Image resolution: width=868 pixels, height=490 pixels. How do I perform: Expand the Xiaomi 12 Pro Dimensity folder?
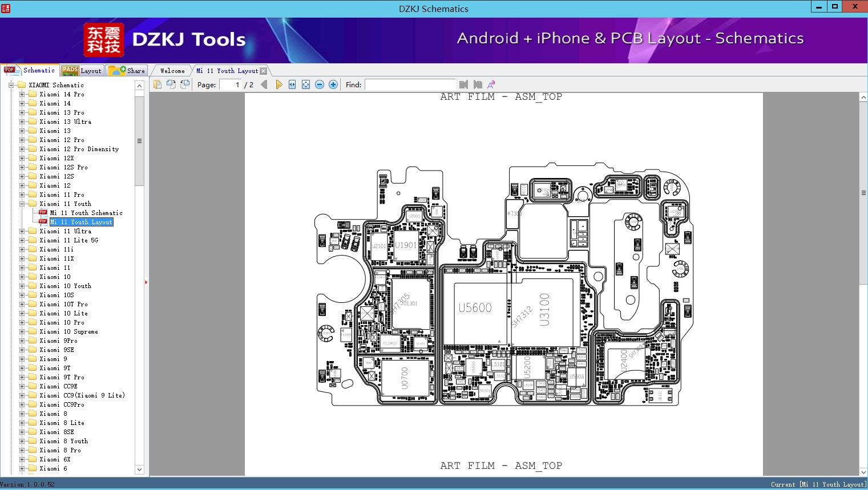coord(22,149)
